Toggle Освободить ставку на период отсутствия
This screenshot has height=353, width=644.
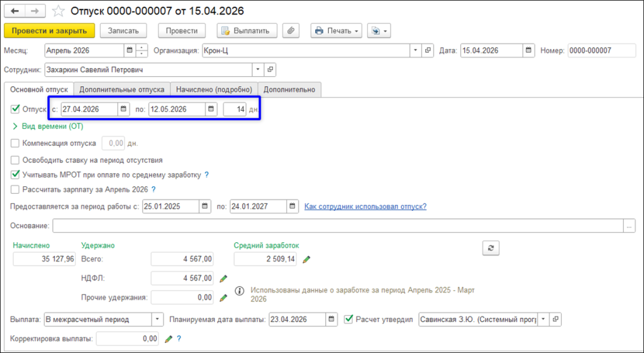(x=15, y=160)
